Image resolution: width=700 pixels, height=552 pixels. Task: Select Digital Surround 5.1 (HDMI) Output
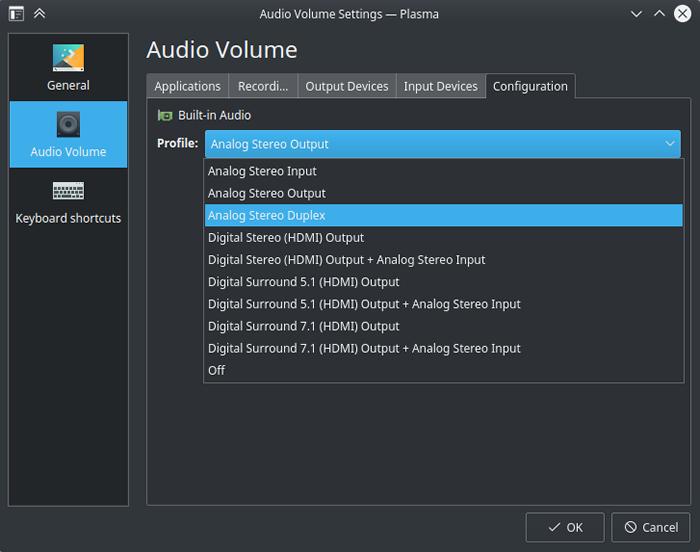click(x=443, y=282)
